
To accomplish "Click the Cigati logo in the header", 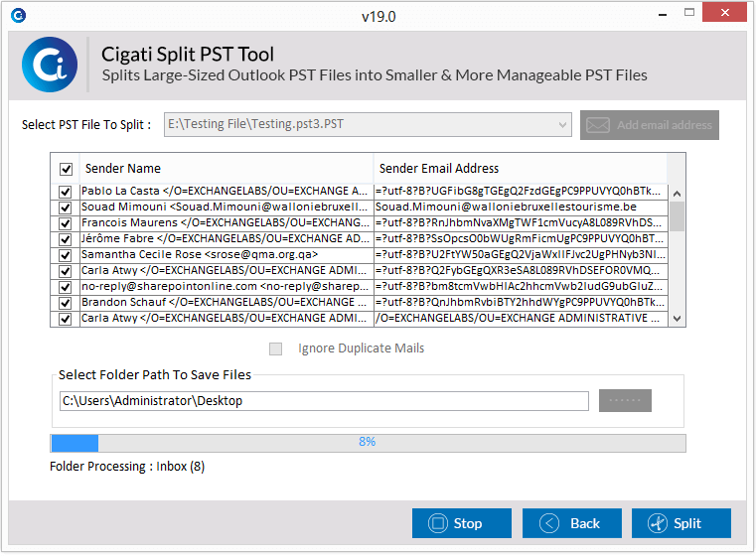I will [x=50, y=65].
